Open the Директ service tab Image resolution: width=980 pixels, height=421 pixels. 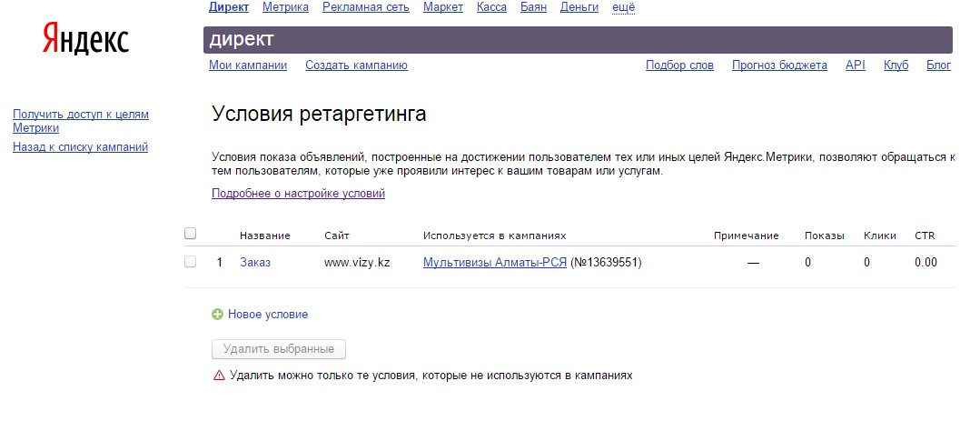point(229,7)
